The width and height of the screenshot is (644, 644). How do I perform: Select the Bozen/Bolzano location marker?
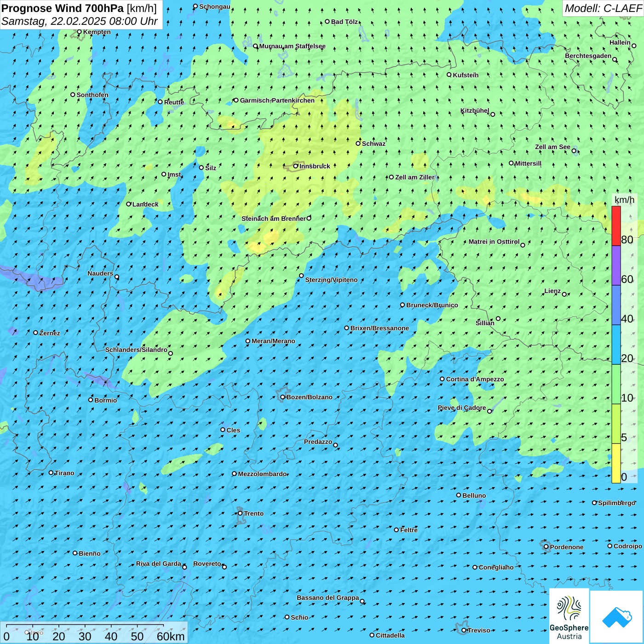click(282, 397)
